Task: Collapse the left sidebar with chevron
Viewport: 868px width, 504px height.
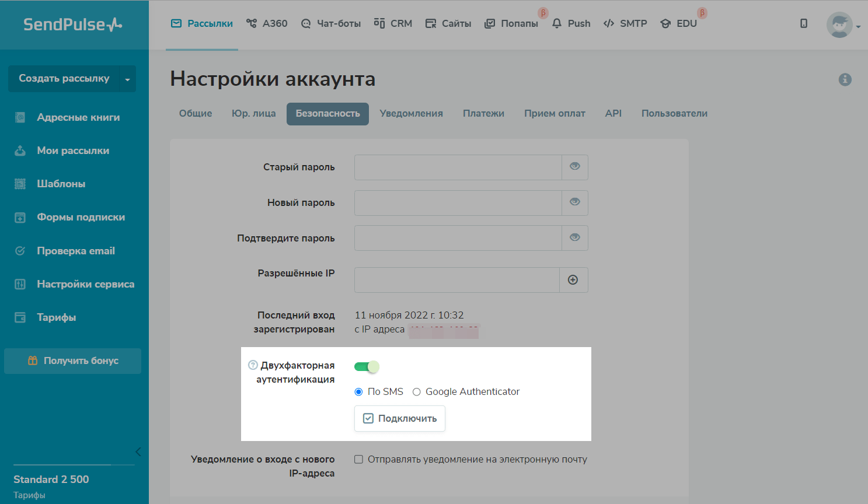Action: click(138, 452)
